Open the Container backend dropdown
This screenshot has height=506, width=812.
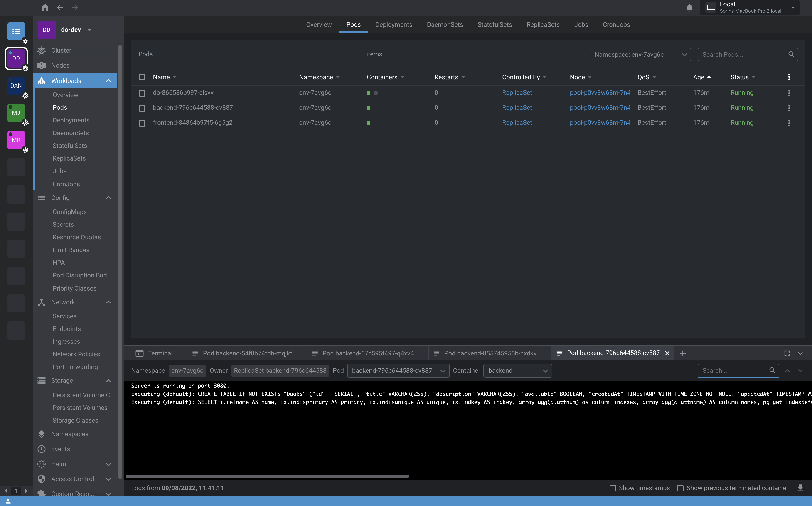coord(517,370)
